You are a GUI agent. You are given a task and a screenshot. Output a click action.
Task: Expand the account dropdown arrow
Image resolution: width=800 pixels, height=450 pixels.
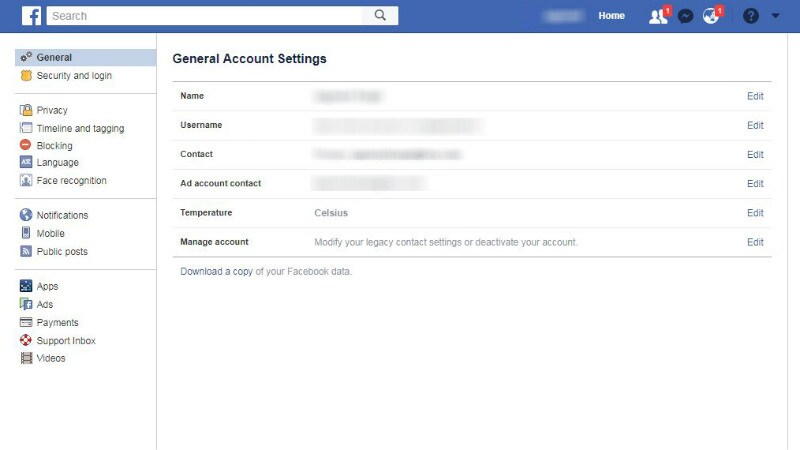click(775, 16)
